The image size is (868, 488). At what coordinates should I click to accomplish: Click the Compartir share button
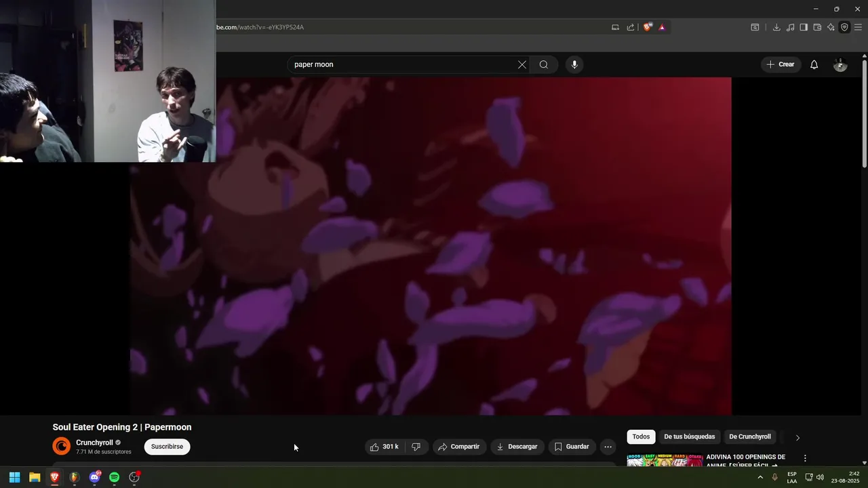459,447
